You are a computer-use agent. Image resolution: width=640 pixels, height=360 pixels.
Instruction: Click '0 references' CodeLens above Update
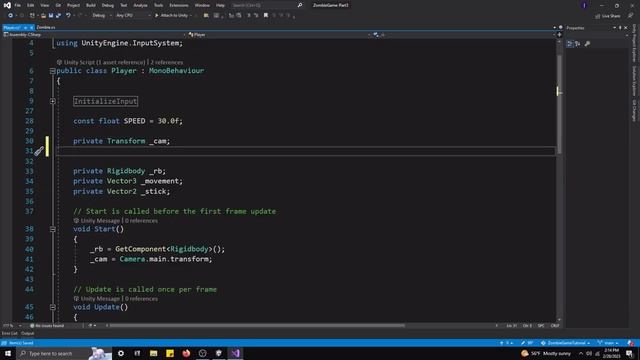pyautogui.click(x=141, y=299)
